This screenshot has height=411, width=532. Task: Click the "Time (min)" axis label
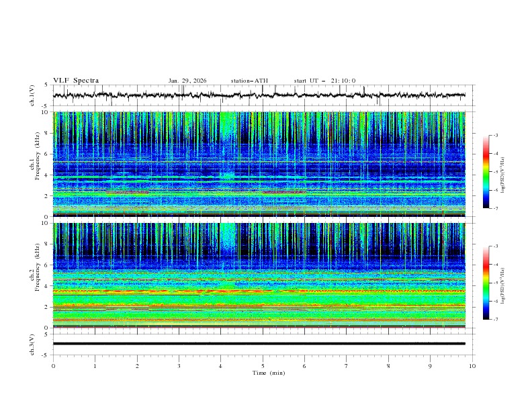[269, 373]
